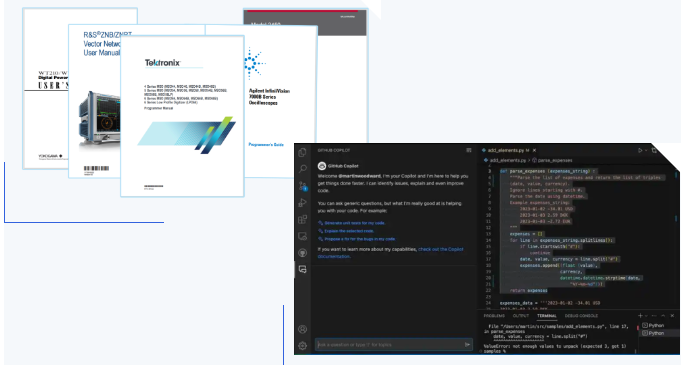Switch to the PROBLEMS panel tab
The image size is (684, 365).
click(494, 316)
